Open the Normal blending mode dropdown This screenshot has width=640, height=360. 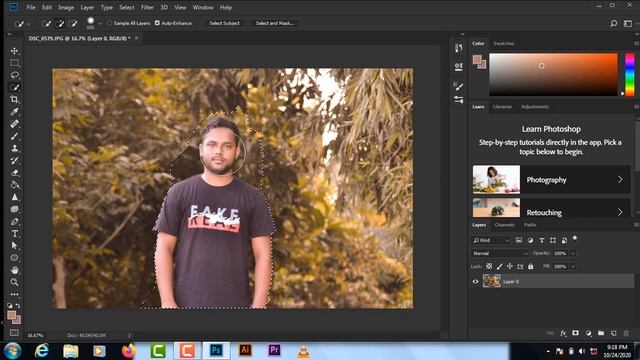coord(500,253)
